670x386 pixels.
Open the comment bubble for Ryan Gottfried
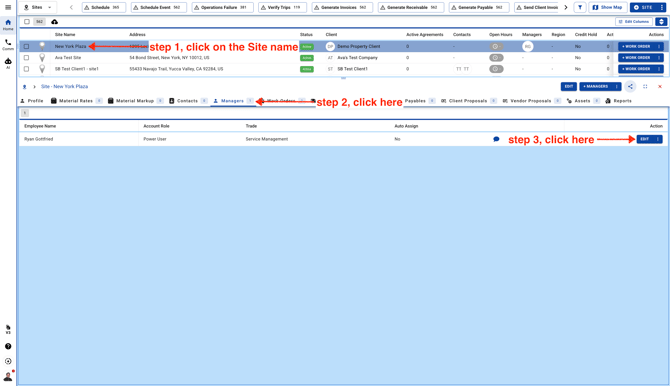click(496, 139)
